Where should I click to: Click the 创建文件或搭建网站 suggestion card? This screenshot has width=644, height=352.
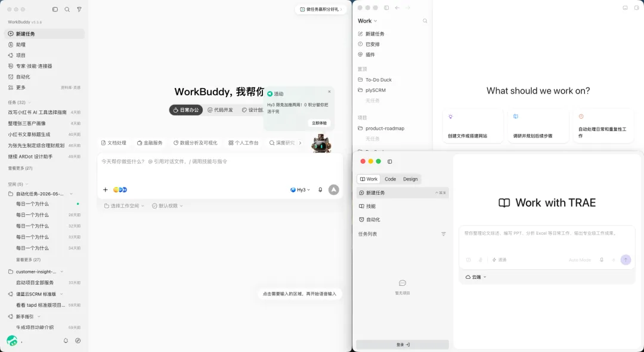coord(473,126)
